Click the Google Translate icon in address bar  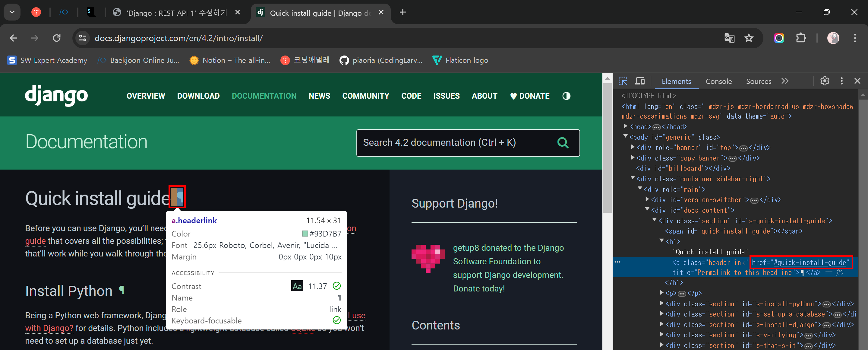coord(729,38)
